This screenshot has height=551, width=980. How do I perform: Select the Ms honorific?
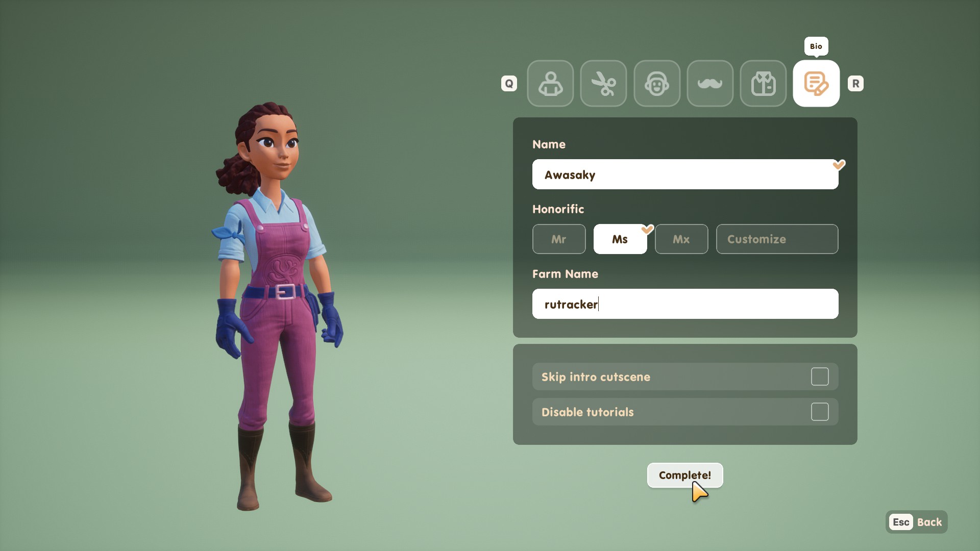pyautogui.click(x=620, y=239)
